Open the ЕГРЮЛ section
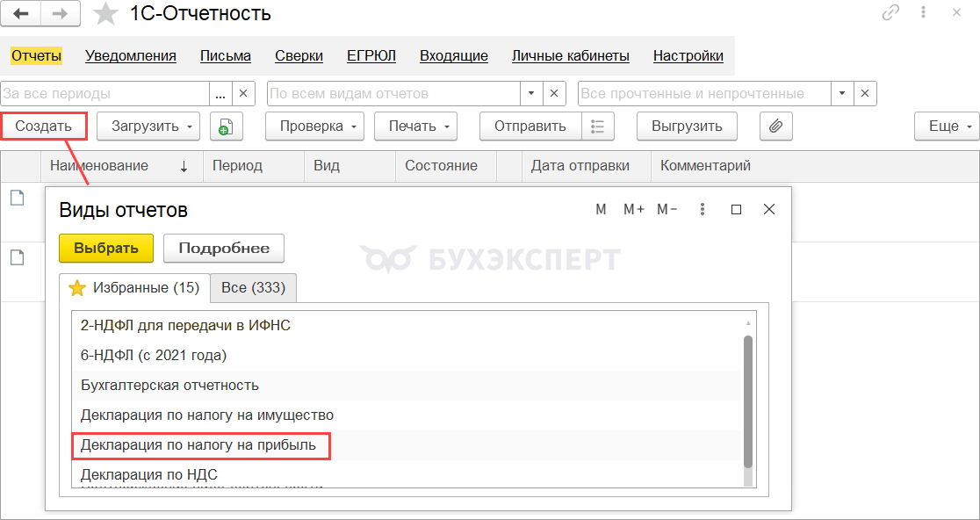This screenshot has width=980, height=520. (371, 55)
